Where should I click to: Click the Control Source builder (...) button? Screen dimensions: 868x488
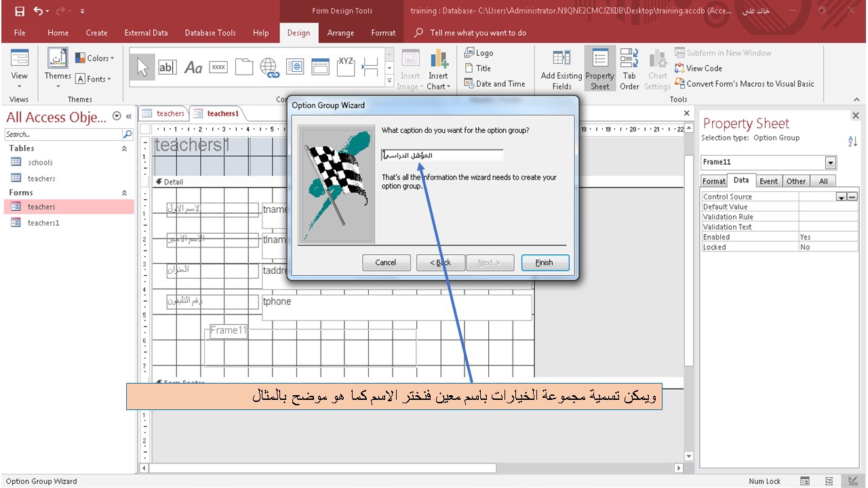click(852, 197)
